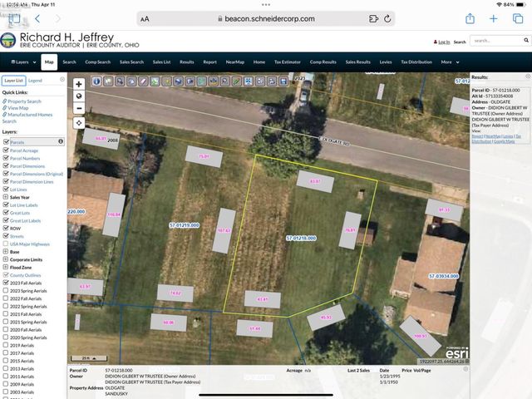Expand the Sales Year layer group
Screen dimensions: 532x399
pyautogui.click(x=4, y=197)
